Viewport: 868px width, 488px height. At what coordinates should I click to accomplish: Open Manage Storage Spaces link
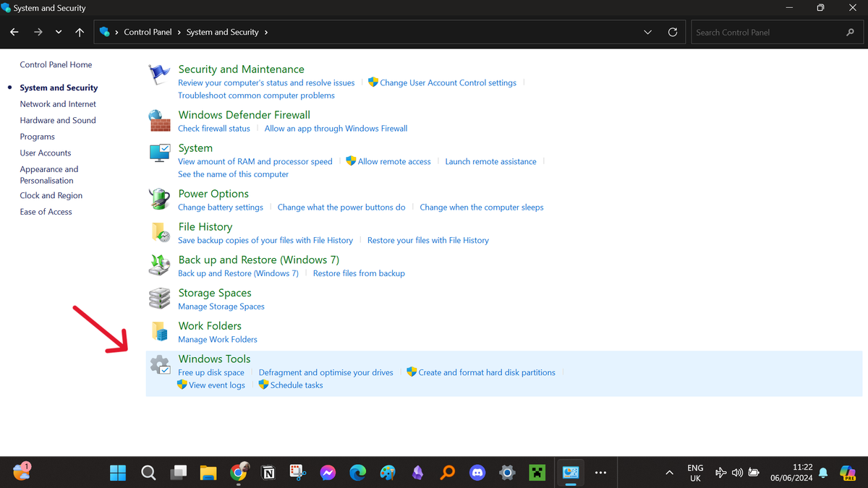coord(221,307)
